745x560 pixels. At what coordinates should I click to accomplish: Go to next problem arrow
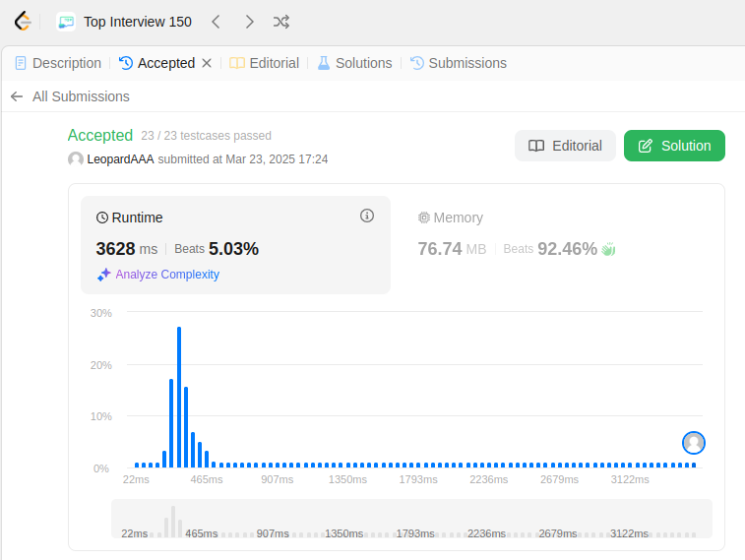[249, 22]
